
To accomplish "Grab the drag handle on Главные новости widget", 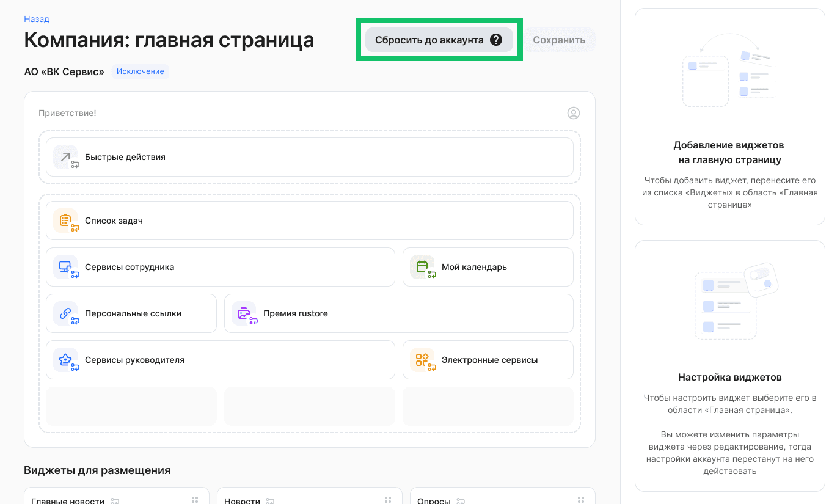I will pyautogui.click(x=195, y=499).
